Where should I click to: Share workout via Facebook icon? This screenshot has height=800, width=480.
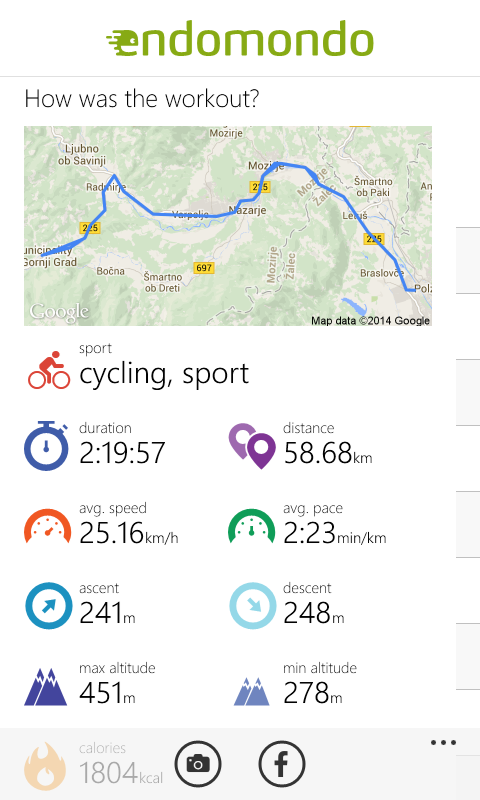(x=282, y=764)
